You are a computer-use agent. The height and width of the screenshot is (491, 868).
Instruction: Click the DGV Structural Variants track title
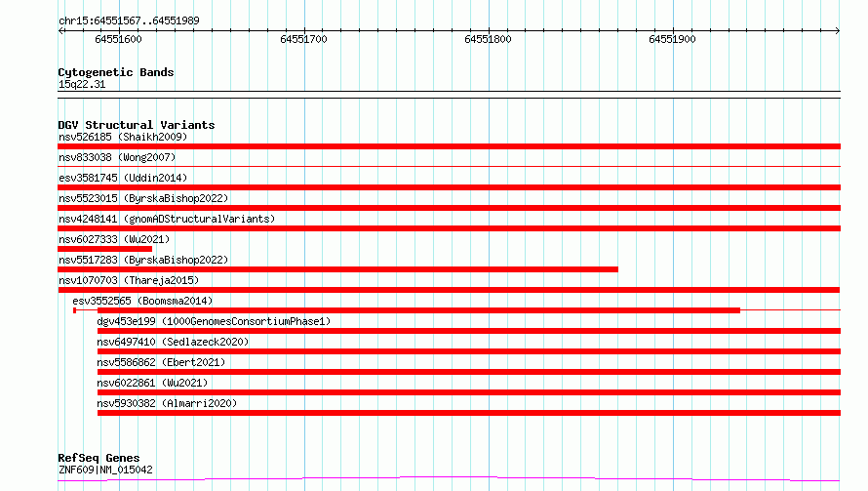pyautogui.click(x=137, y=125)
